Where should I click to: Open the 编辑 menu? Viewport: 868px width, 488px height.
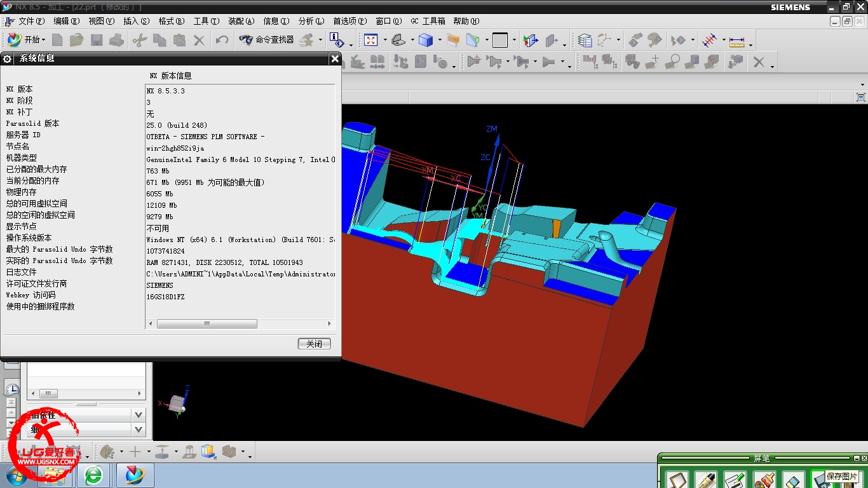click(x=67, y=21)
